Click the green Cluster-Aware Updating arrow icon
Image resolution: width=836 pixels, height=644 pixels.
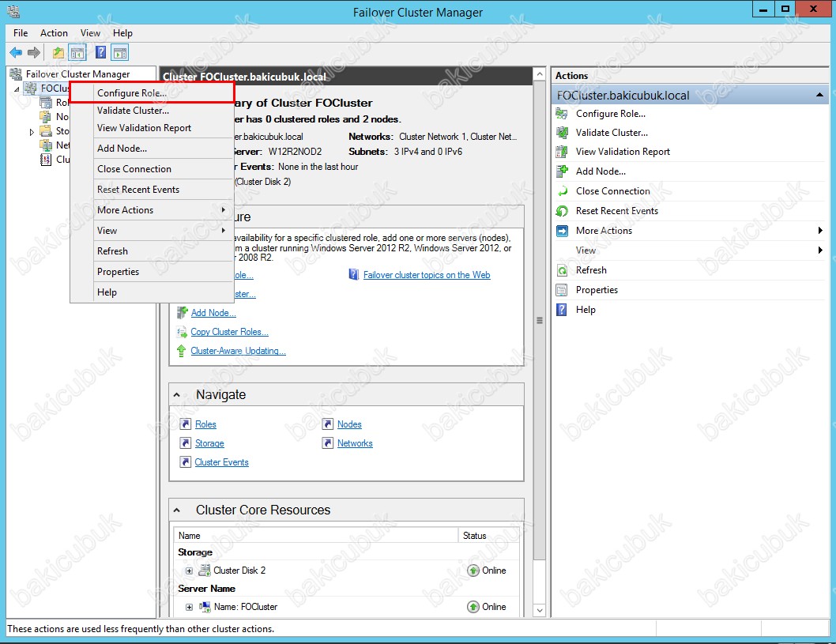point(181,351)
